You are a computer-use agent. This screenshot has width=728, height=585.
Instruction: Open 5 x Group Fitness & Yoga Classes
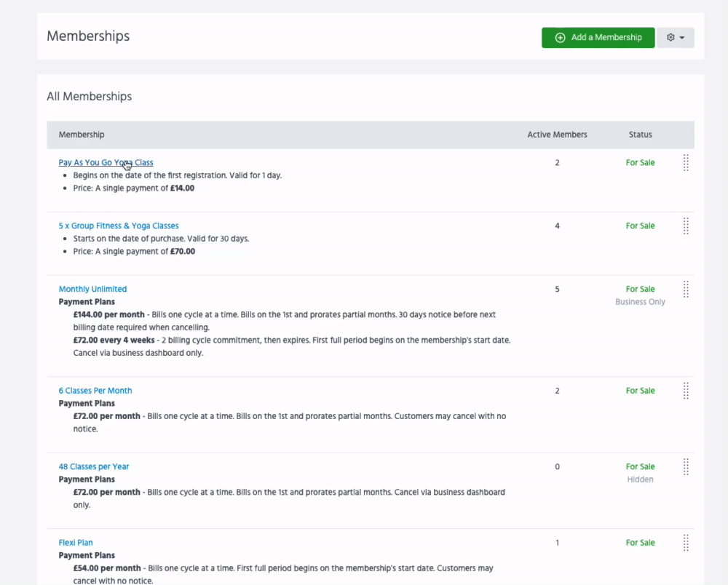click(119, 226)
